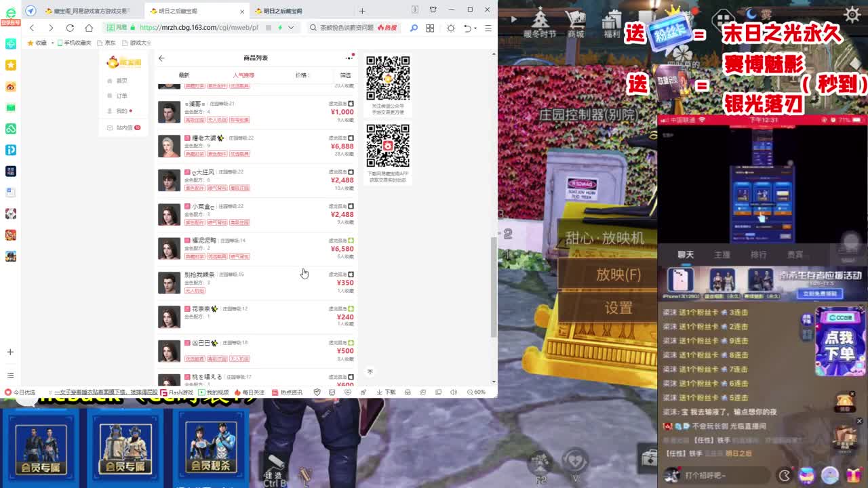Click the page back arrow beside 商品列表
Viewport: 868px width, 488px height.
click(161, 58)
